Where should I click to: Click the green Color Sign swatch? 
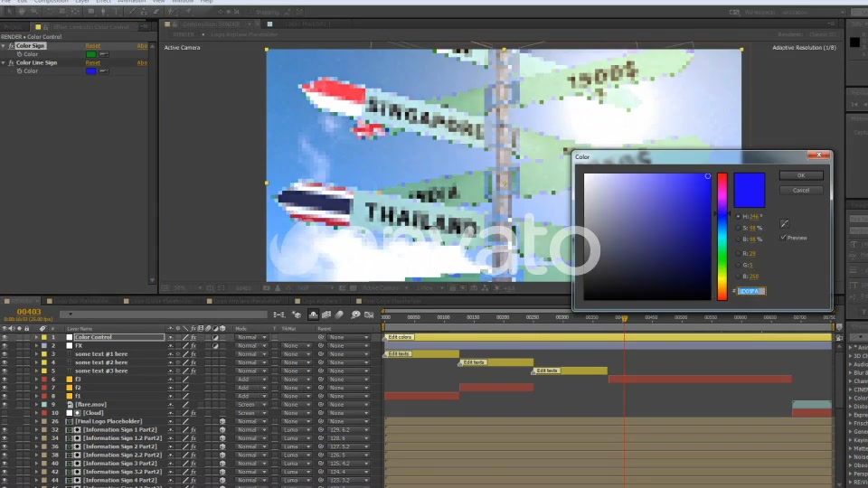click(90, 54)
